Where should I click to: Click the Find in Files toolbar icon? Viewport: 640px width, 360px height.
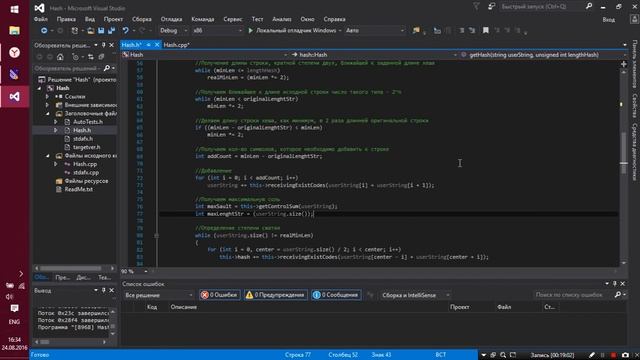(x=416, y=31)
